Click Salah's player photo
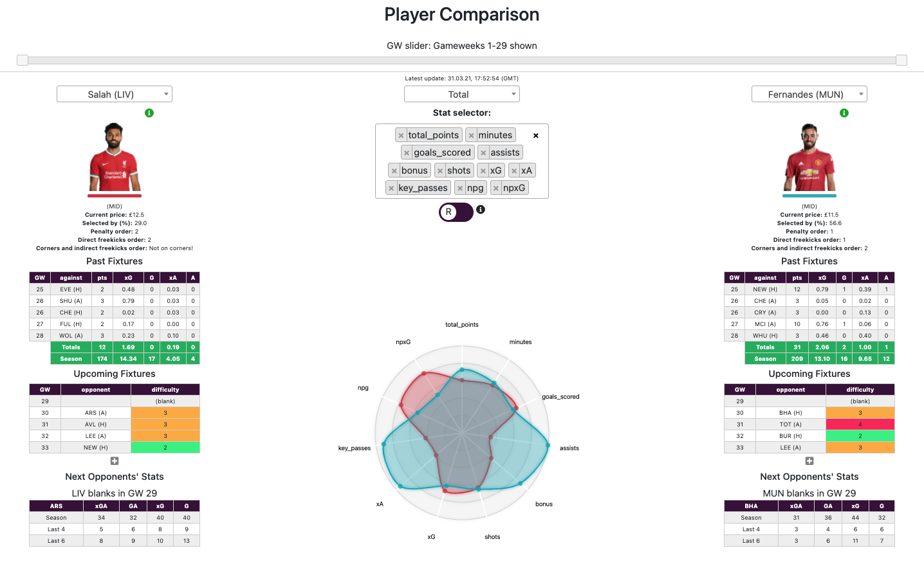924x566 pixels. tap(114, 158)
